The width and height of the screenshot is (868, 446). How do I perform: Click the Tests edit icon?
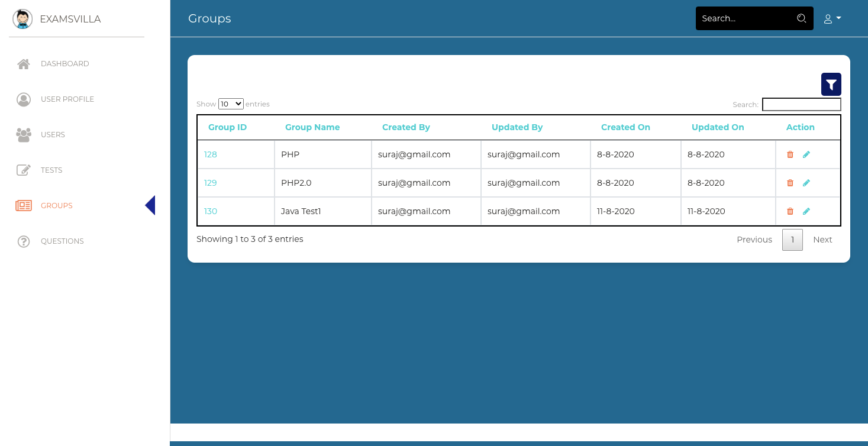24,170
